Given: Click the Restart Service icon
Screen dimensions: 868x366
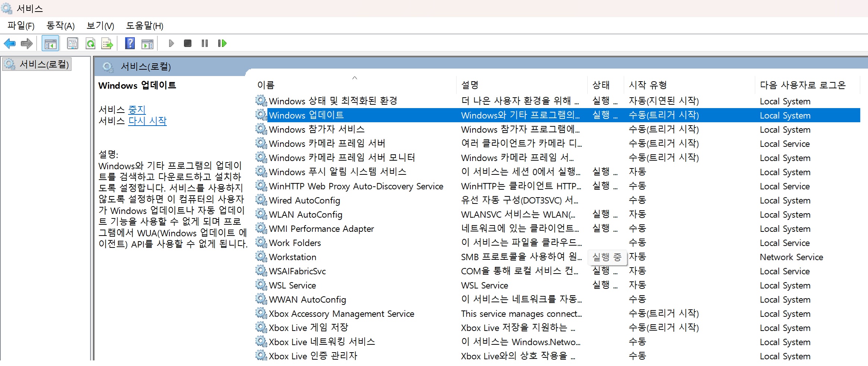Looking at the screenshot, I should [222, 44].
